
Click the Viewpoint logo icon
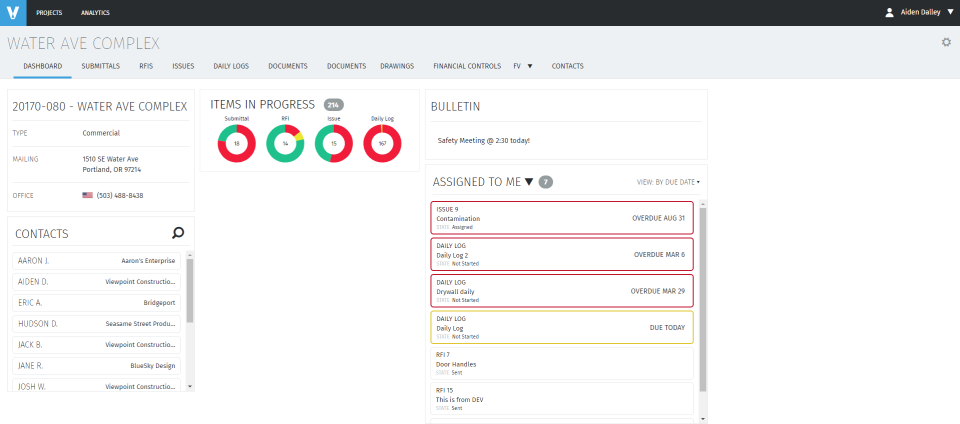[13, 13]
